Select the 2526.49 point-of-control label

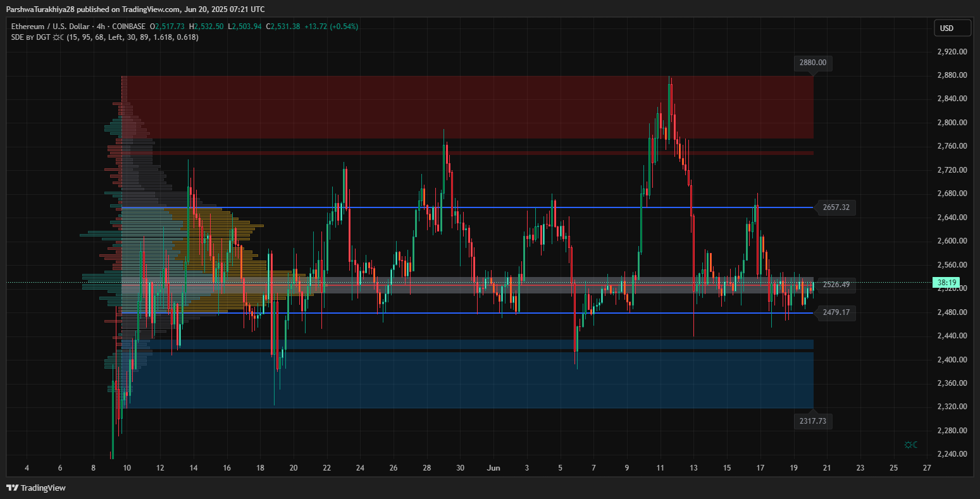pos(835,286)
